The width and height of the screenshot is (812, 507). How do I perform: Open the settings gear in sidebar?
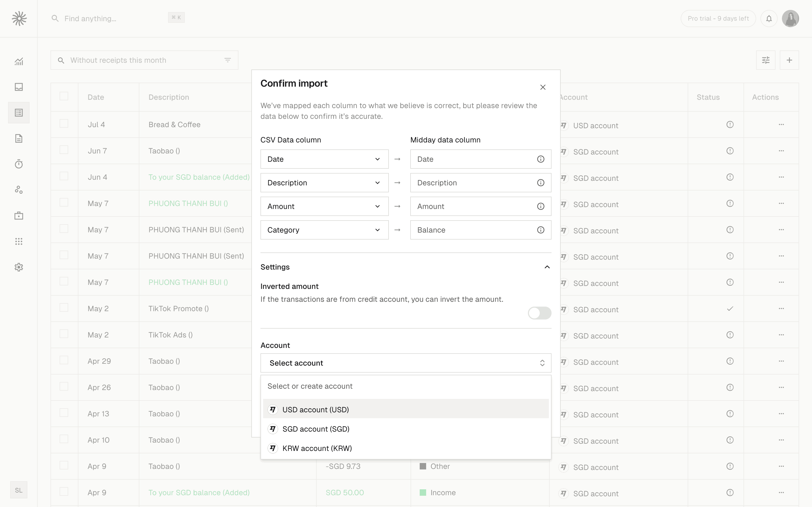pyautogui.click(x=19, y=267)
